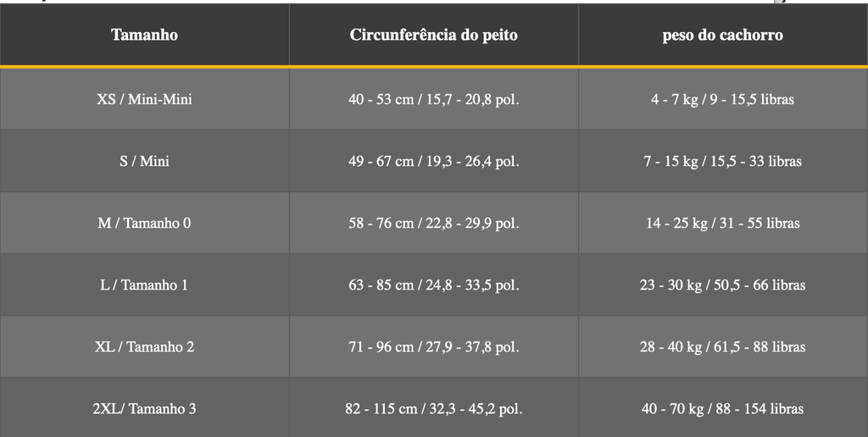The height and width of the screenshot is (437, 868).
Task: Click the peso do cachorro header
Action: pos(723,35)
